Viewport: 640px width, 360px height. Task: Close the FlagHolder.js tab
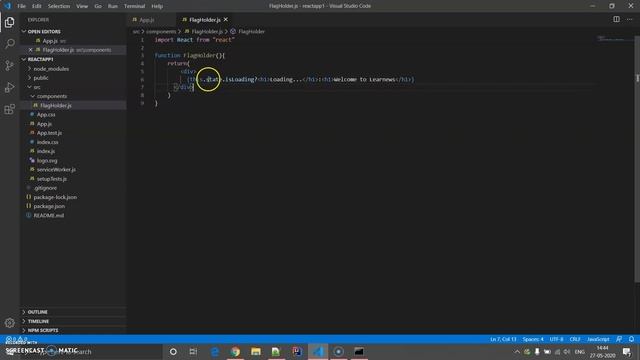(226, 20)
